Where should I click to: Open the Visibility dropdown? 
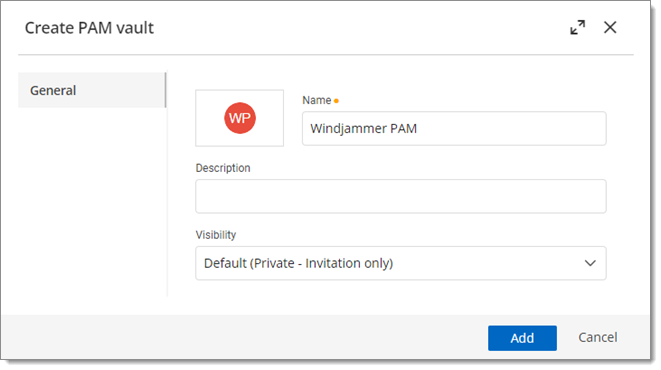(400, 263)
